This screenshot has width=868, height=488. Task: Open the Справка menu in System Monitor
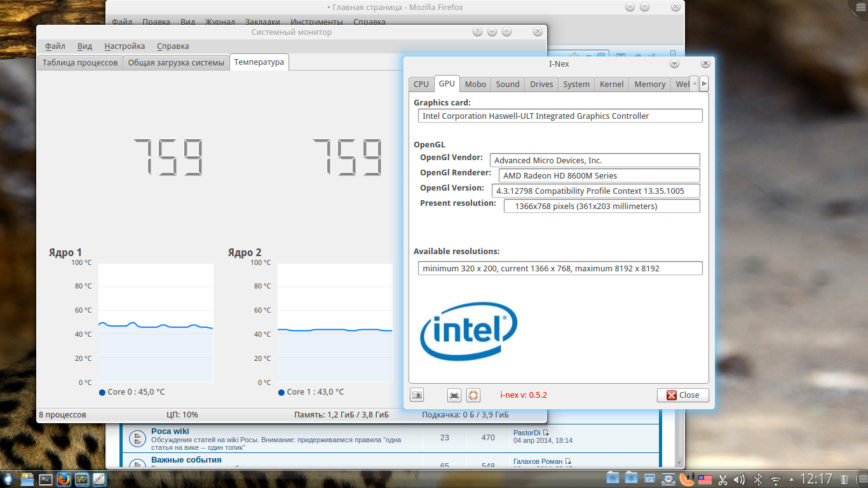(x=173, y=46)
